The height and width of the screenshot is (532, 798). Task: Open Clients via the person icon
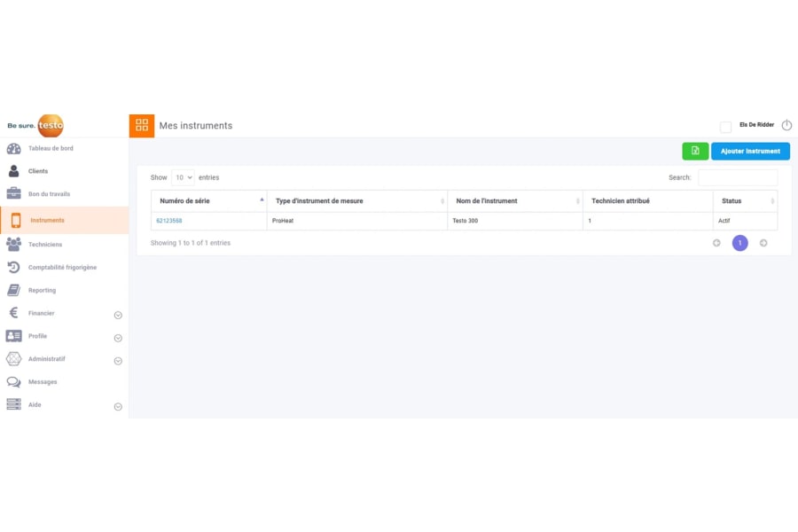pos(13,171)
